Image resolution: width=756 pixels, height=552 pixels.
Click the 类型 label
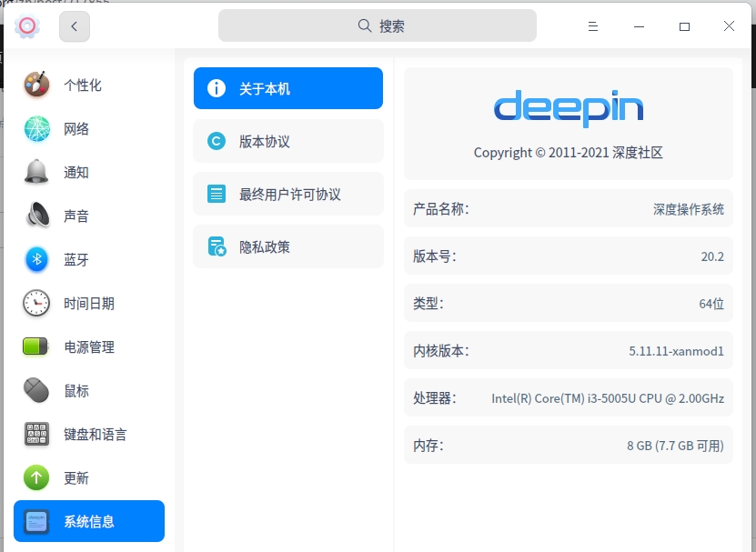pyautogui.click(x=428, y=303)
